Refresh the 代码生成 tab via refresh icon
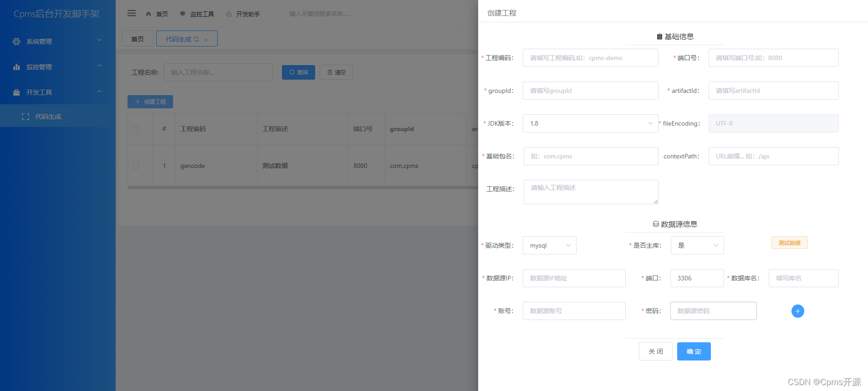 coord(196,39)
